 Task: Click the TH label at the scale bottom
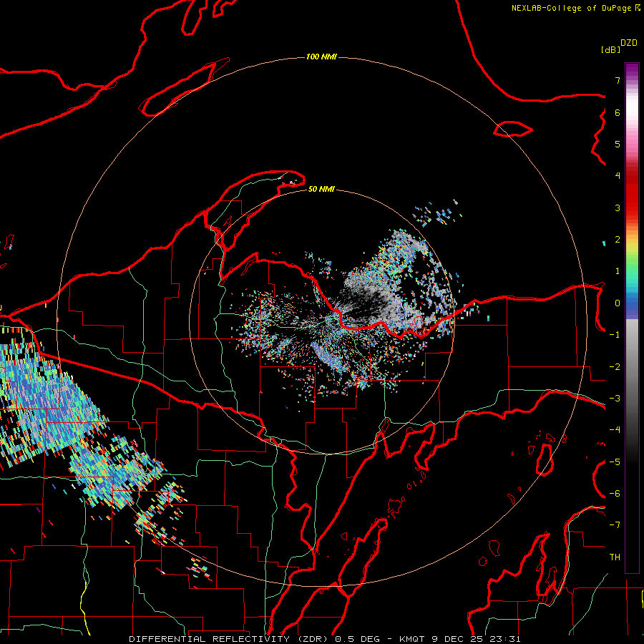tap(615, 557)
